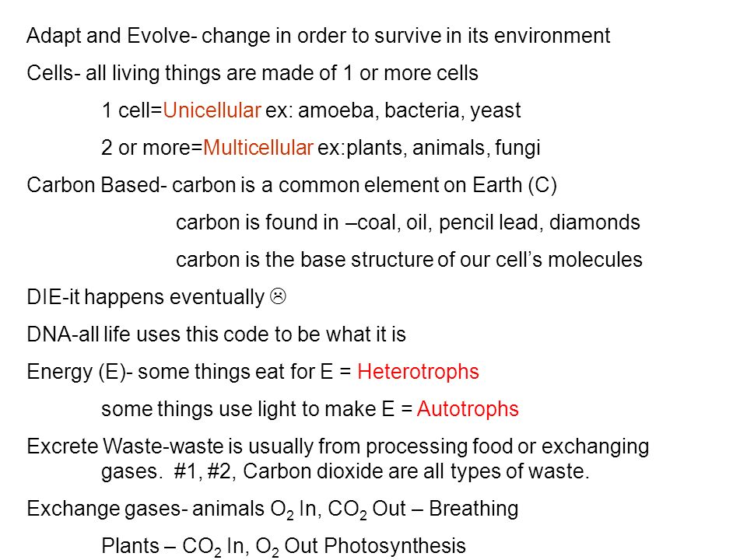
Task: Click the red word Autotrophs
Action: 468,409
